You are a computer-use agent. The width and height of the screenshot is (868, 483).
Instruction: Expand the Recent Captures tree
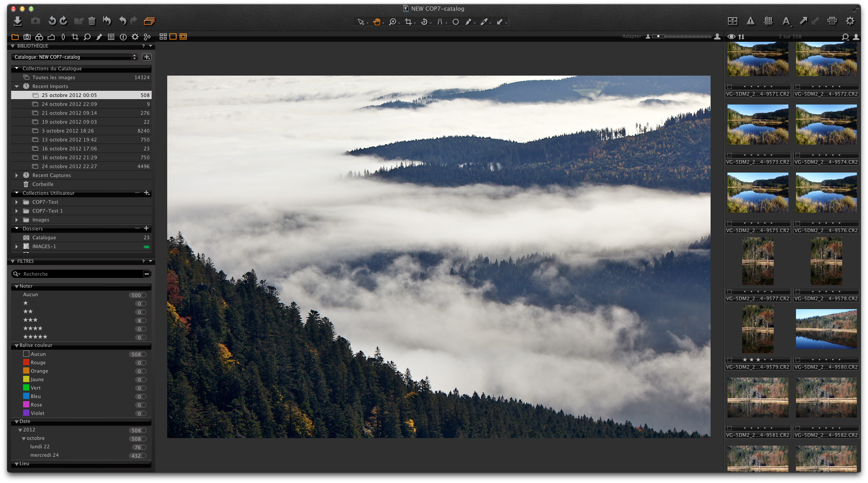pos(17,175)
